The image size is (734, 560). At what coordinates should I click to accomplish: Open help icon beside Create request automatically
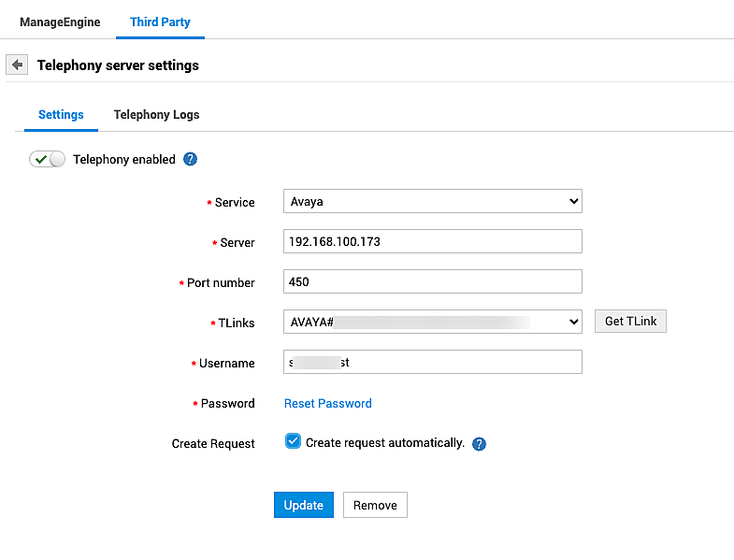coord(480,444)
